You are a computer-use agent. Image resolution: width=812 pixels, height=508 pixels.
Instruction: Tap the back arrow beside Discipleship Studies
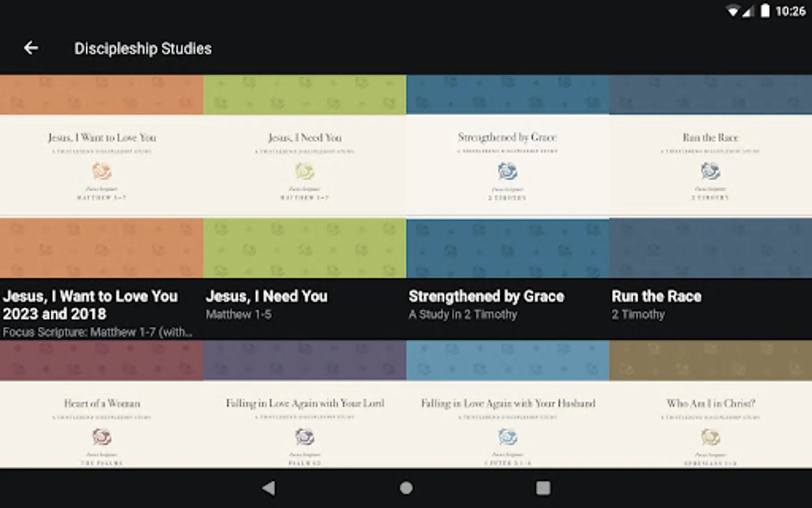pos(31,48)
